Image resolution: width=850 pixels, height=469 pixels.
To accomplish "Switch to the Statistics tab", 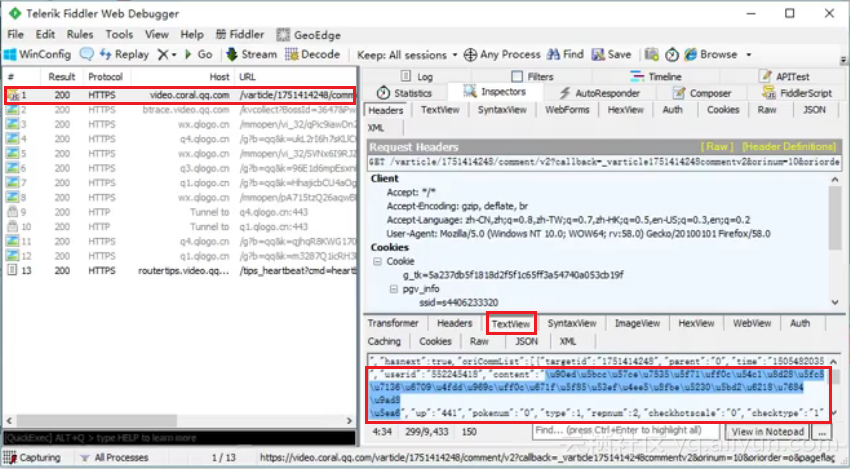I will click(x=404, y=93).
